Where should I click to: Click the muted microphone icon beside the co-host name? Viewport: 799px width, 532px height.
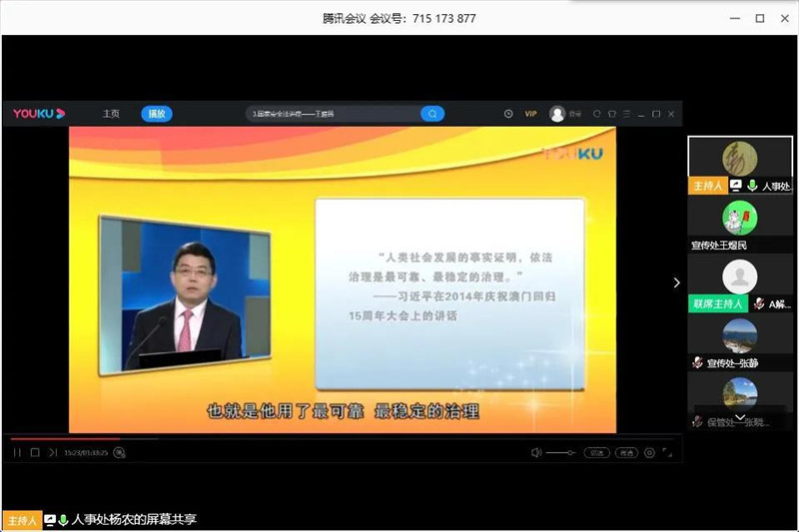[x=759, y=303]
